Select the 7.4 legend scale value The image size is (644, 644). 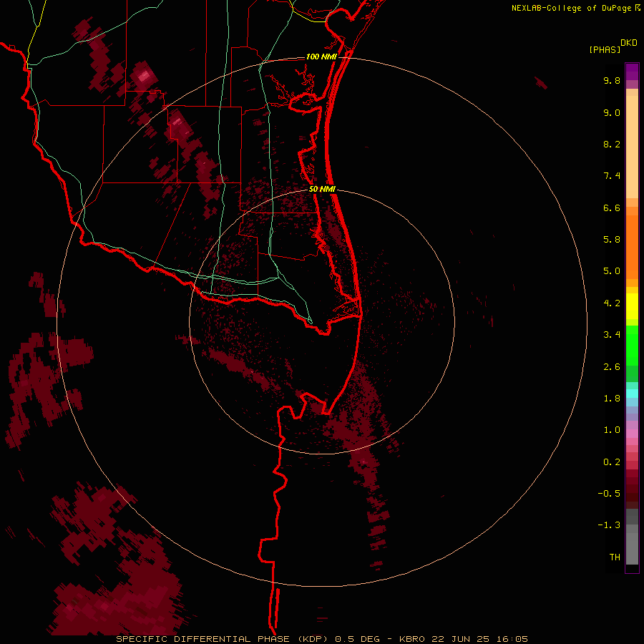(612, 176)
